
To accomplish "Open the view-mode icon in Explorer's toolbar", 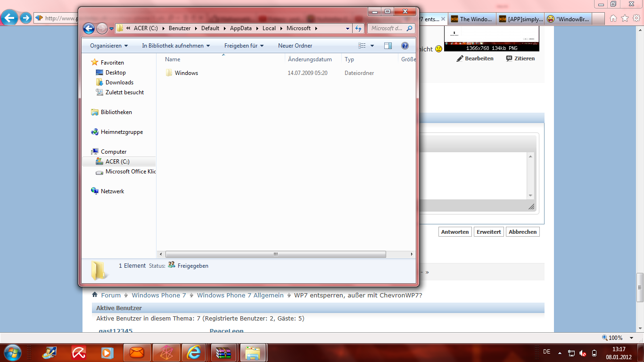I will [x=362, y=46].
